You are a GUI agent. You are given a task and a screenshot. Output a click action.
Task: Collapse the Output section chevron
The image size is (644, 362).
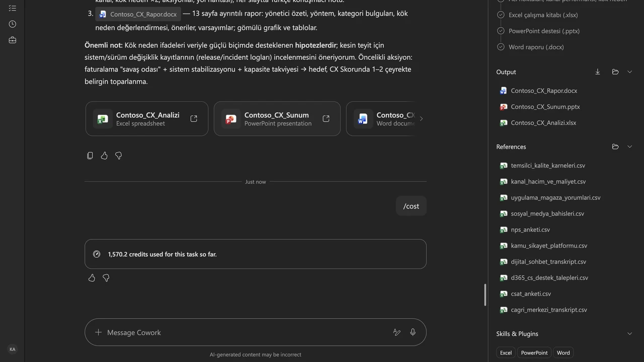point(629,72)
